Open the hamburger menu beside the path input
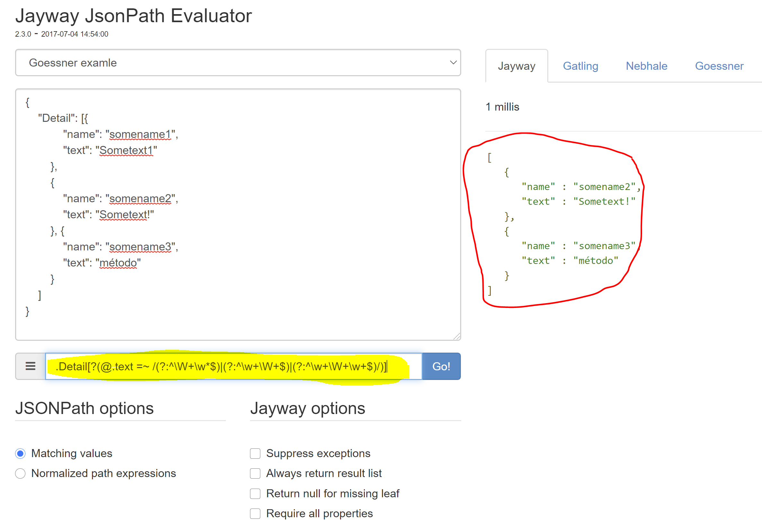762x532 pixels. point(31,366)
